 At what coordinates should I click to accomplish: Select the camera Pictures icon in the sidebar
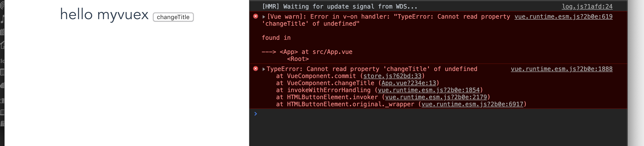2,32
